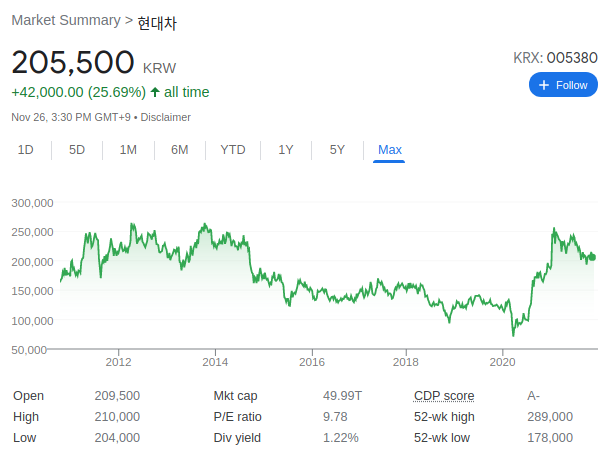Click the Nov 26, 3:30 PM timestamp
607x458 pixels.
(x=71, y=117)
